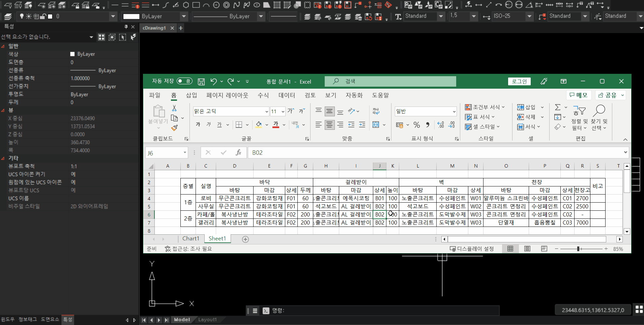Redo the action in Excel
Image resolution: width=644 pixels, height=325 pixels.
231,82
